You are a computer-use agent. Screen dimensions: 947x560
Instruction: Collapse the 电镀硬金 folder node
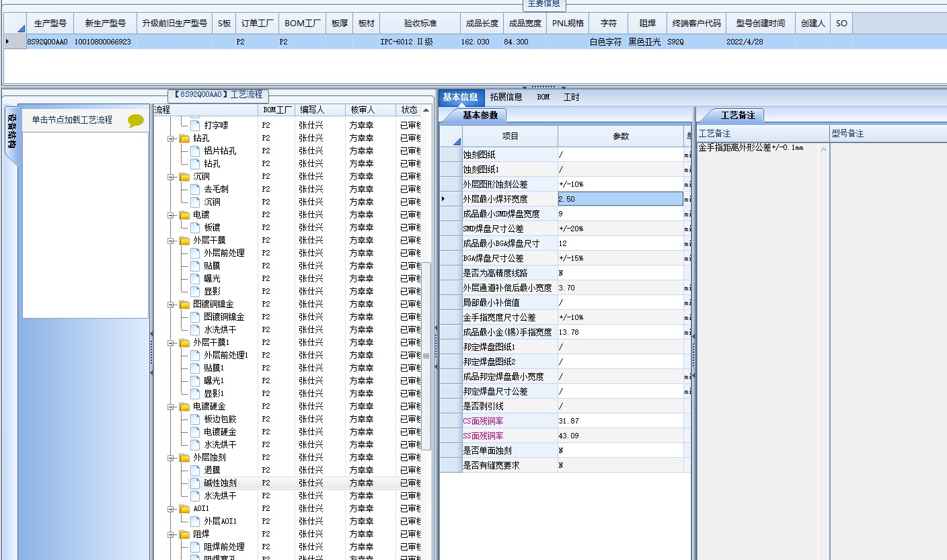(171, 407)
